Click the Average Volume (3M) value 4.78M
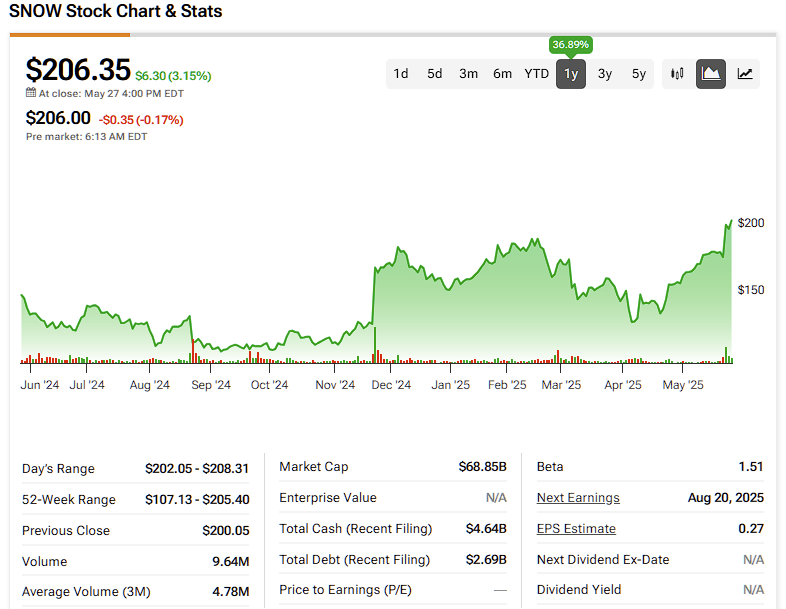The image size is (786, 609). click(x=231, y=592)
